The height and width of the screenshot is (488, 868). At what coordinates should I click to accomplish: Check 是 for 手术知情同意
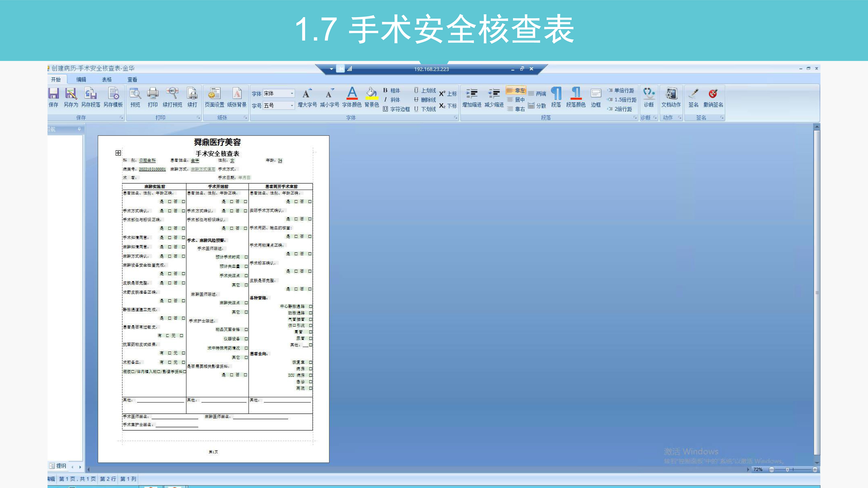coord(169,237)
